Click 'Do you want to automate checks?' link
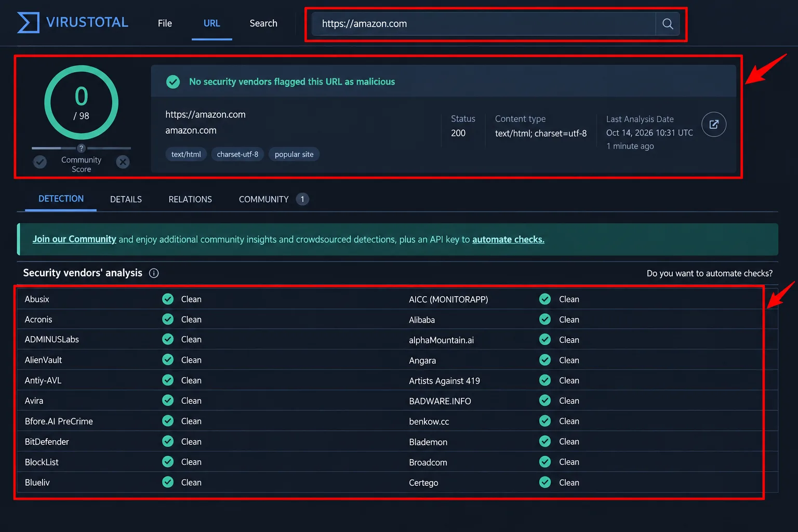Screen dimensions: 798x532 coord(710,273)
